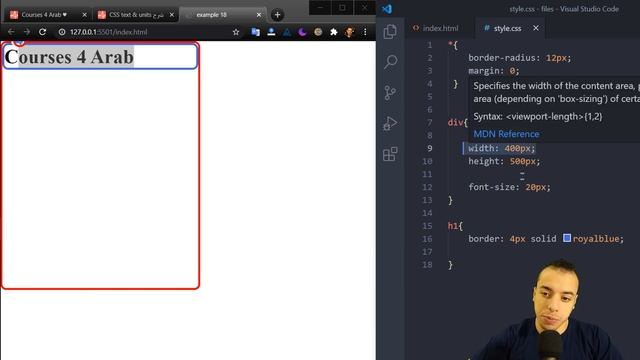The width and height of the screenshot is (640, 360).
Task: Open Source Control in VS Code
Action: coord(390,93)
